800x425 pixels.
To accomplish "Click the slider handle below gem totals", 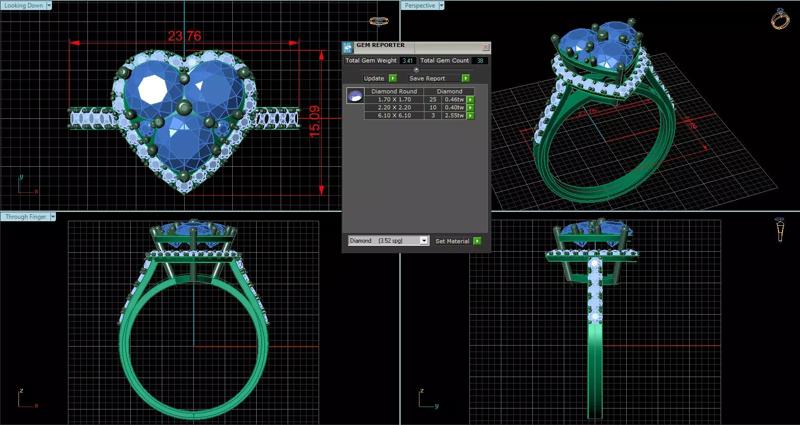I will pyautogui.click(x=416, y=70).
